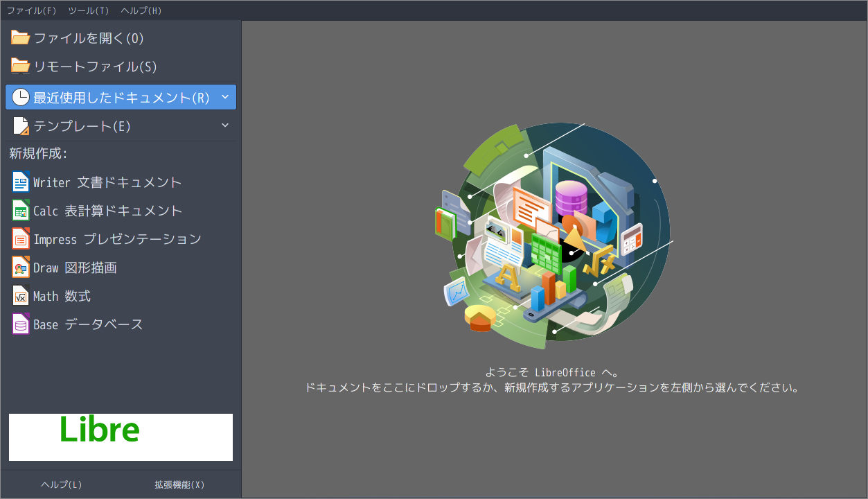Click the recent documents clock icon
Image resolution: width=868 pixels, height=499 pixels.
[21, 97]
